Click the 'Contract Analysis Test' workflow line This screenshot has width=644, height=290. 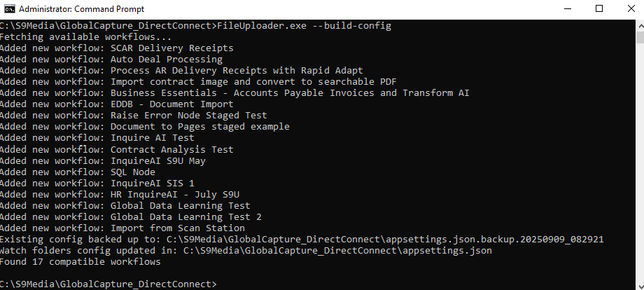(x=171, y=149)
